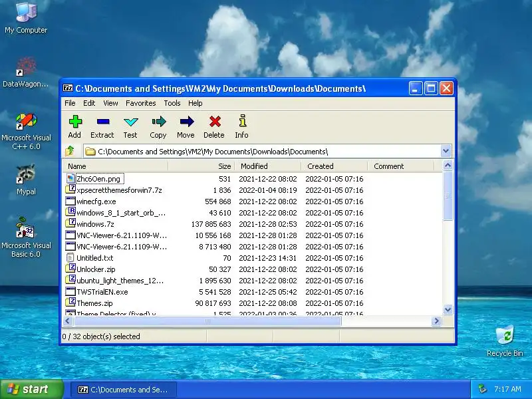This screenshot has height=399, width=532.
Task: Click the 7-Zip title bar icon
Action: (68, 88)
